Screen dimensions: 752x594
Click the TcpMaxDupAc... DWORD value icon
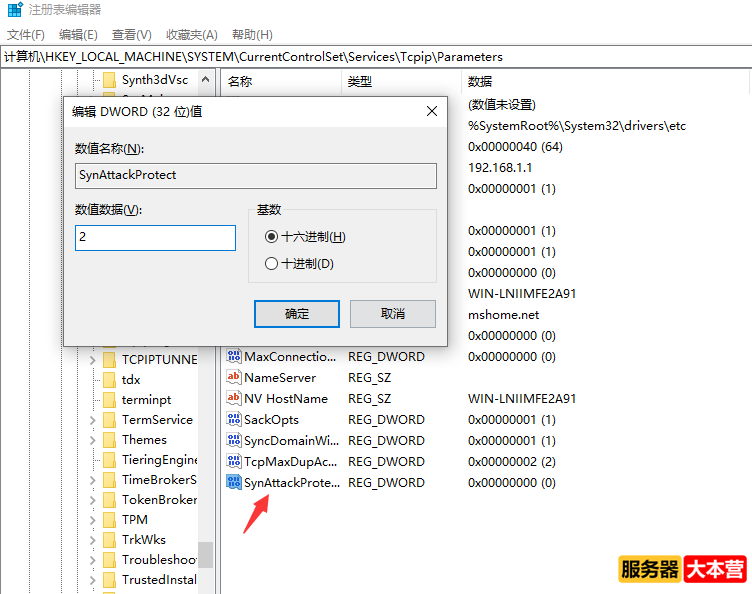[234, 462]
